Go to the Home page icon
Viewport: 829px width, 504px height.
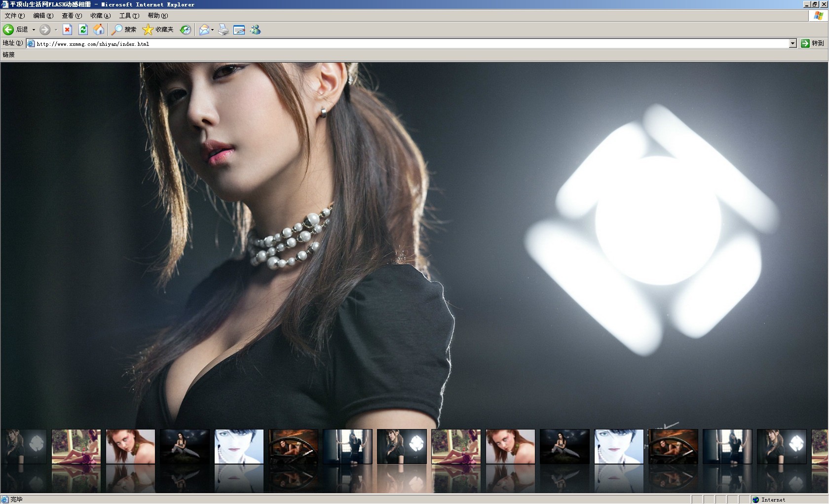(99, 30)
